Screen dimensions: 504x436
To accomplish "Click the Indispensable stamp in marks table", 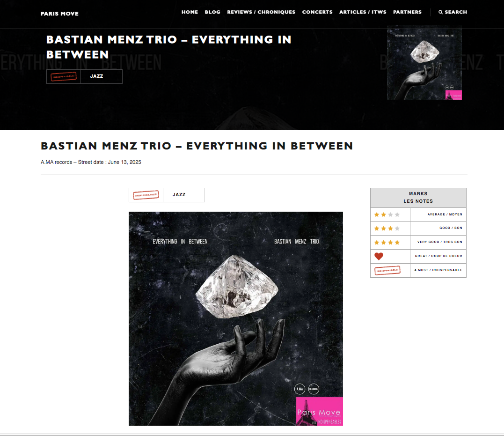I will pos(387,270).
